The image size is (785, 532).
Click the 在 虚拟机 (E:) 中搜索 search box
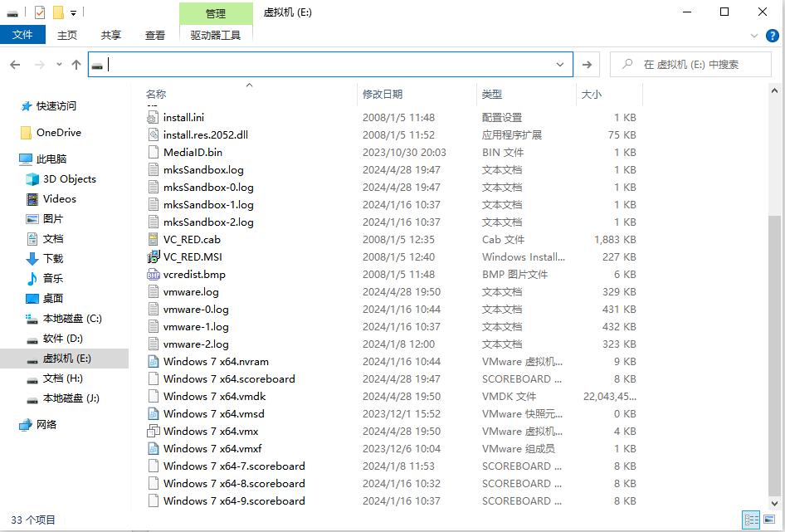click(699, 65)
